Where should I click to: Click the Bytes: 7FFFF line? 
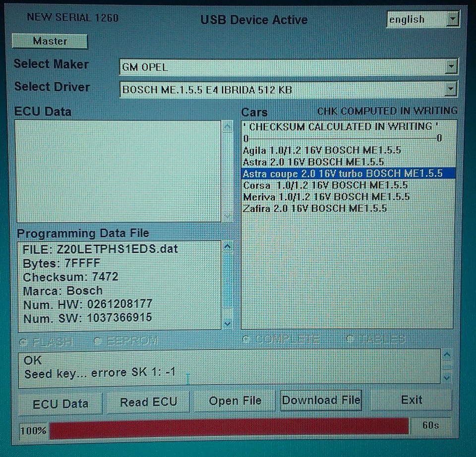coord(61,263)
